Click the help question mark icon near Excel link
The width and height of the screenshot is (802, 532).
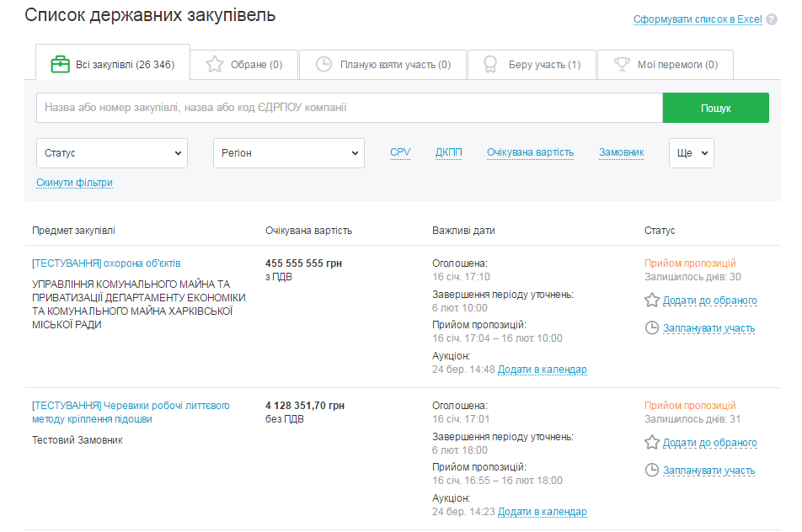tap(772, 19)
